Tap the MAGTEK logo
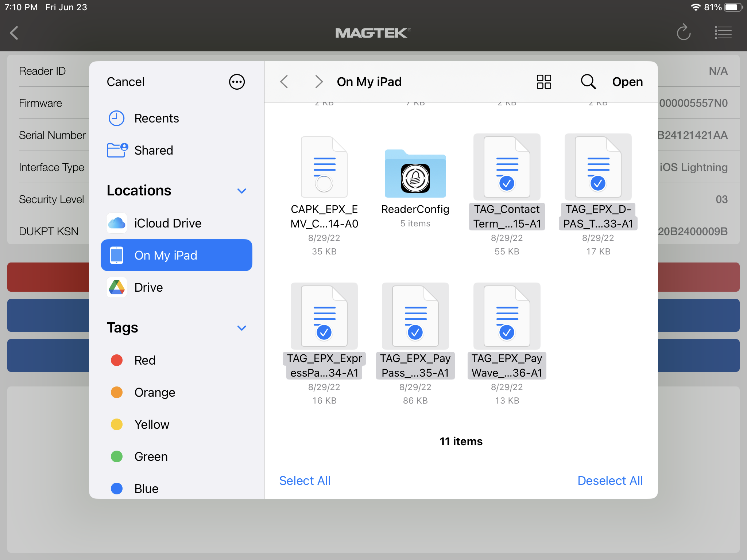The height and width of the screenshot is (560, 747). tap(373, 33)
